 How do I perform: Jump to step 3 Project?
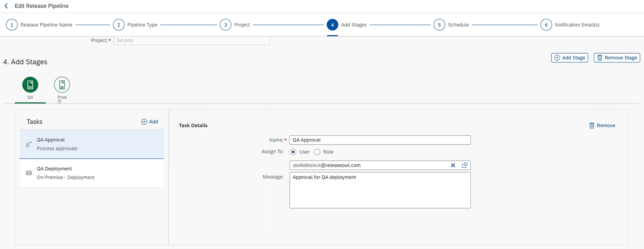coord(226,25)
